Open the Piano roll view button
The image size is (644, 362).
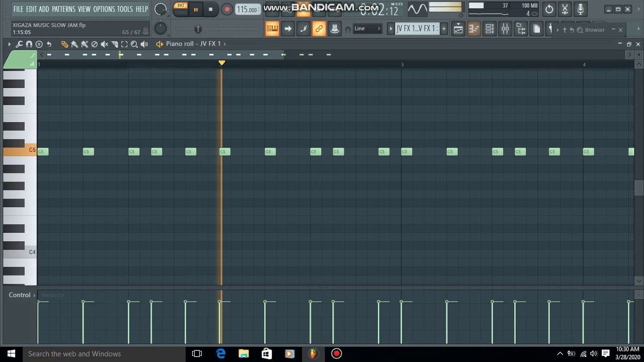pos(473,29)
